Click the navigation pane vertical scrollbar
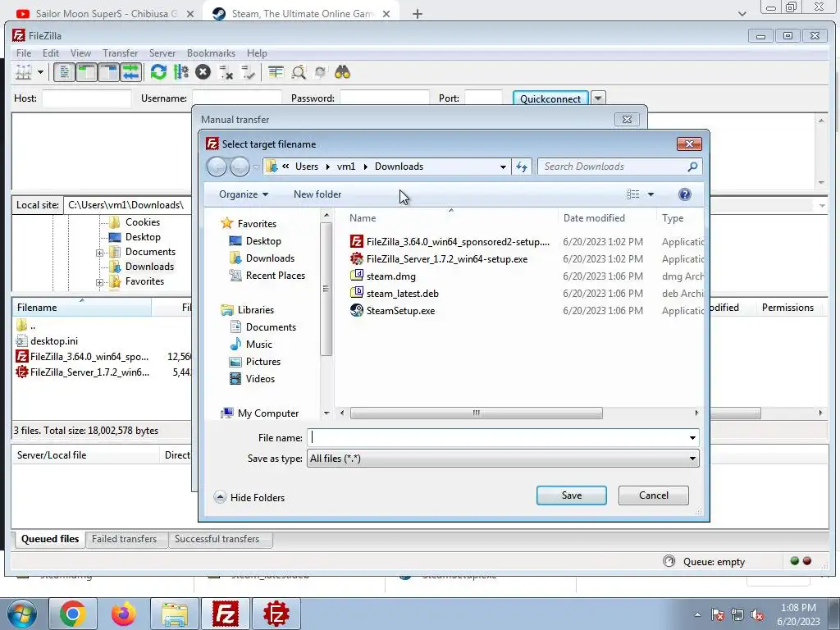The height and width of the screenshot is (630, 840). tap(326, 290)
